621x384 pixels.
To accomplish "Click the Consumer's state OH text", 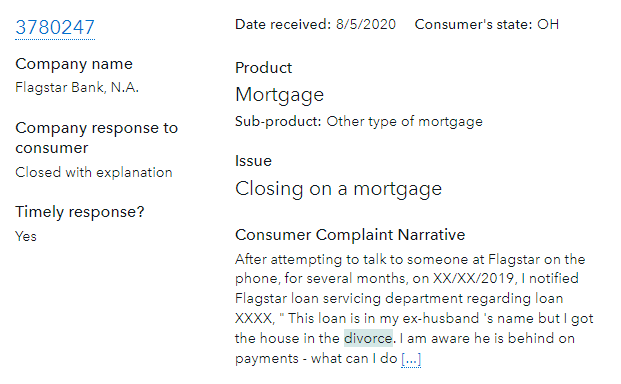I will [x=487, y=25].
